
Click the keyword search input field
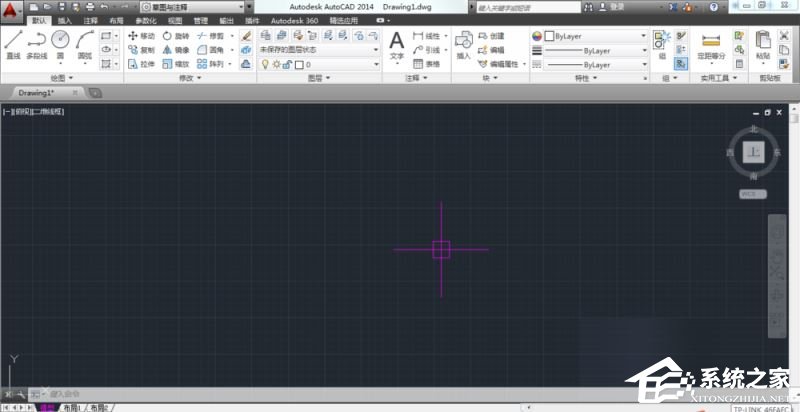528,8
